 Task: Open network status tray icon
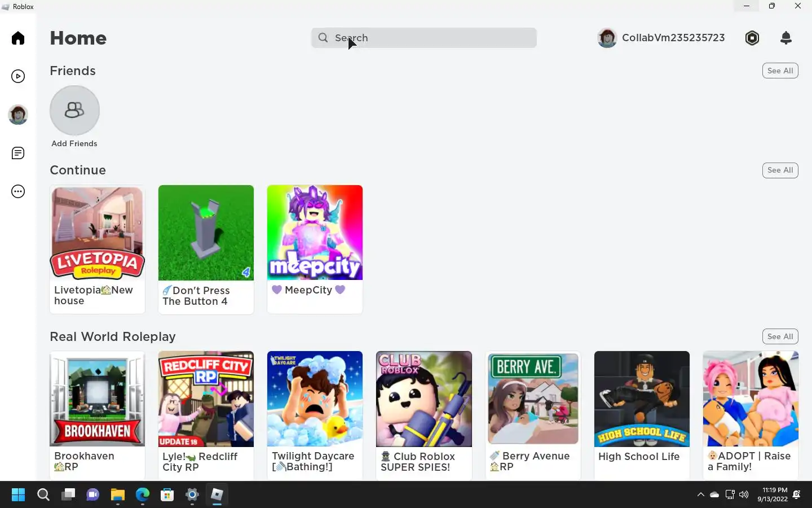[730, 494]
